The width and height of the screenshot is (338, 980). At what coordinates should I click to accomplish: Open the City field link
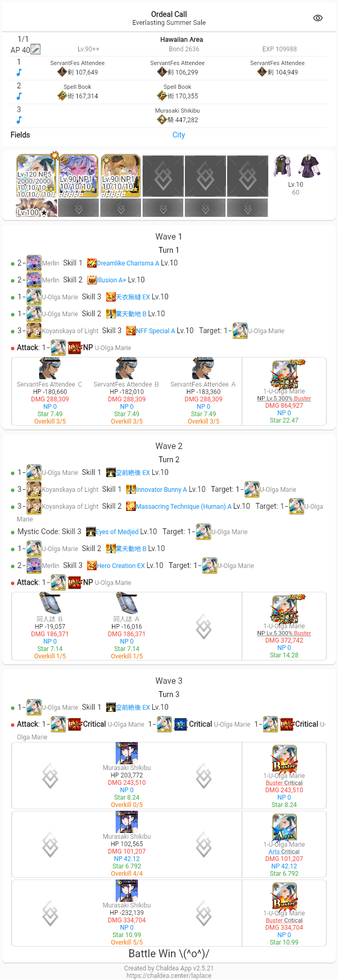tap(179, 135)
